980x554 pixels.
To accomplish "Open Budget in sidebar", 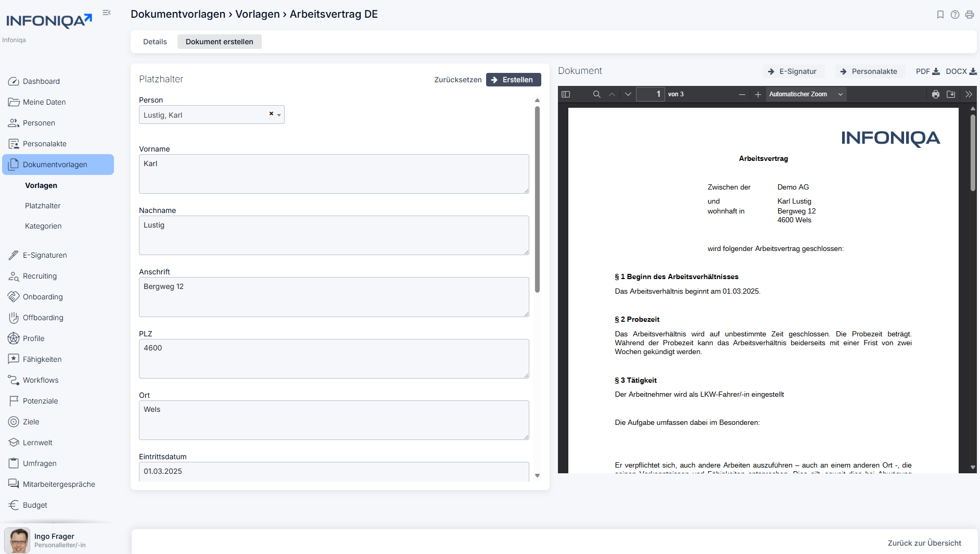I will [x=58, y=505].
